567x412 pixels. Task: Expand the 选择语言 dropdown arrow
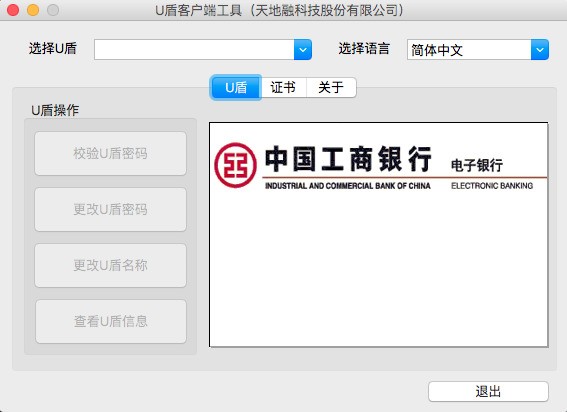pos(540,50)
